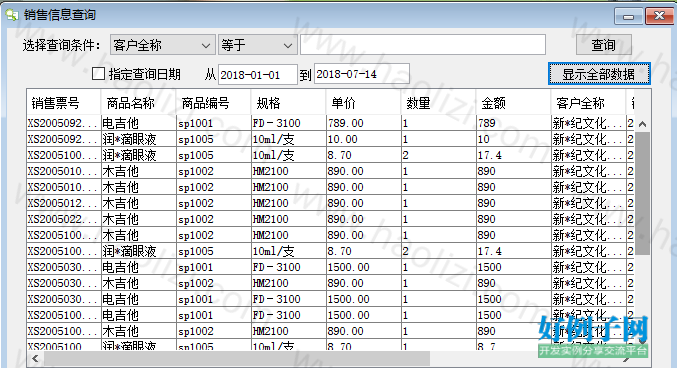
Task: Click the vertical scrollbar up arrow
Action: 642,124
